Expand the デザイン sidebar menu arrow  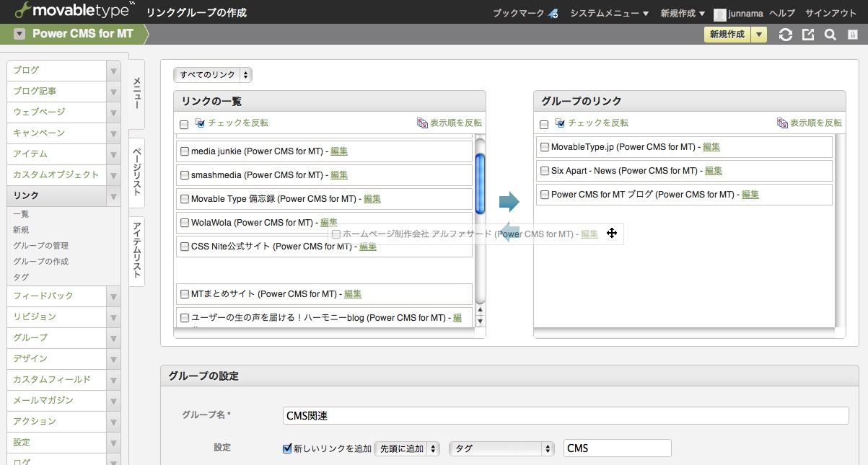[x=113, y=359]
